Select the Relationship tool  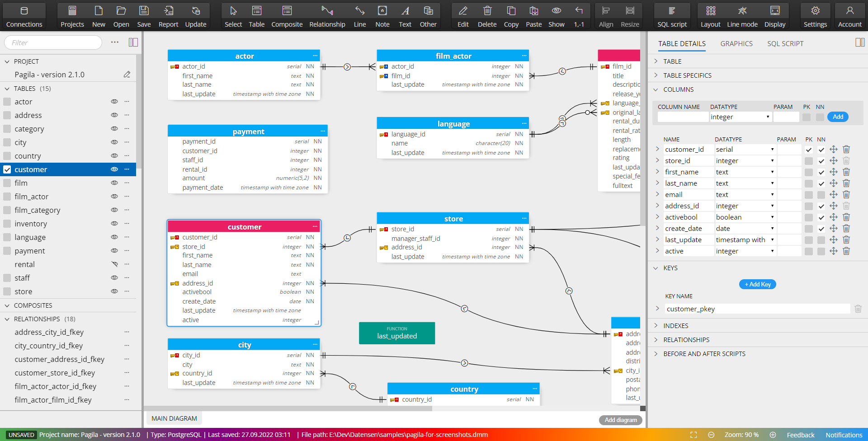click(x=327, y=15)
